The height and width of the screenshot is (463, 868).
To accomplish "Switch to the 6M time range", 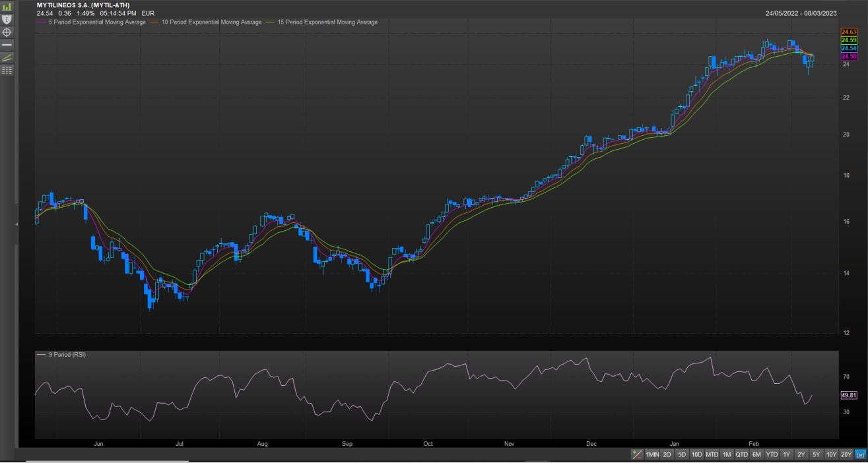I will pyautogui.click(x=756, y=454).
